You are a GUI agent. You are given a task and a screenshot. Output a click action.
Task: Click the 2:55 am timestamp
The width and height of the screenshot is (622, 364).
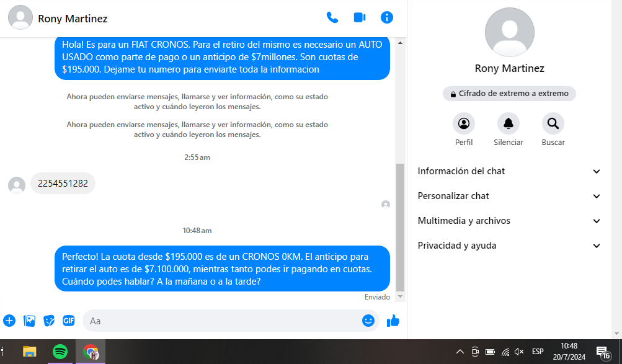(x=197, y=158)
